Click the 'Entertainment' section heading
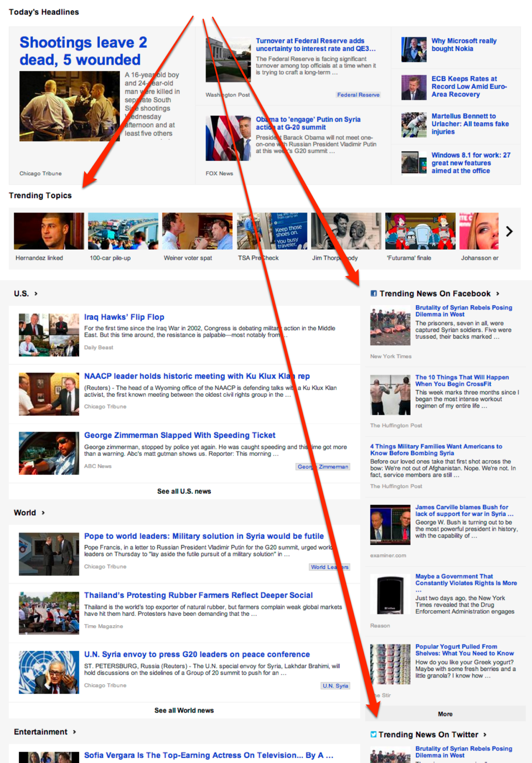532x763 pixels. pyautogui.click(x=41, y=732)
